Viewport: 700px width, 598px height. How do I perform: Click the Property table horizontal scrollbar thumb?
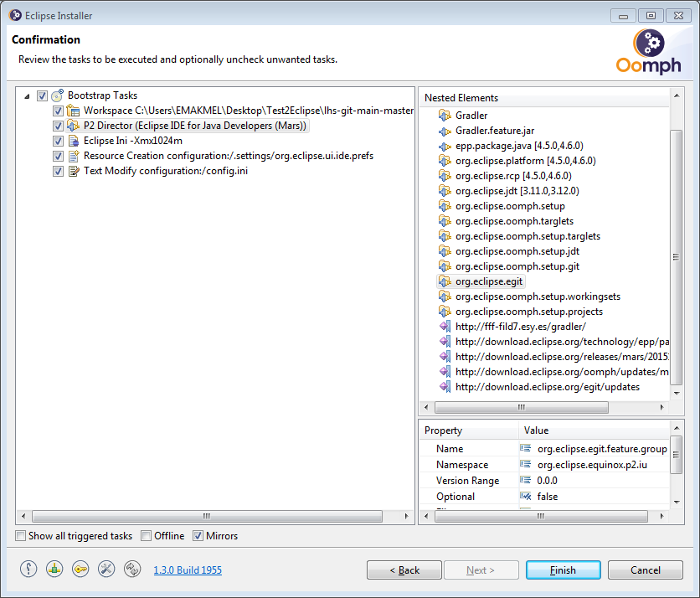[541, 516]
